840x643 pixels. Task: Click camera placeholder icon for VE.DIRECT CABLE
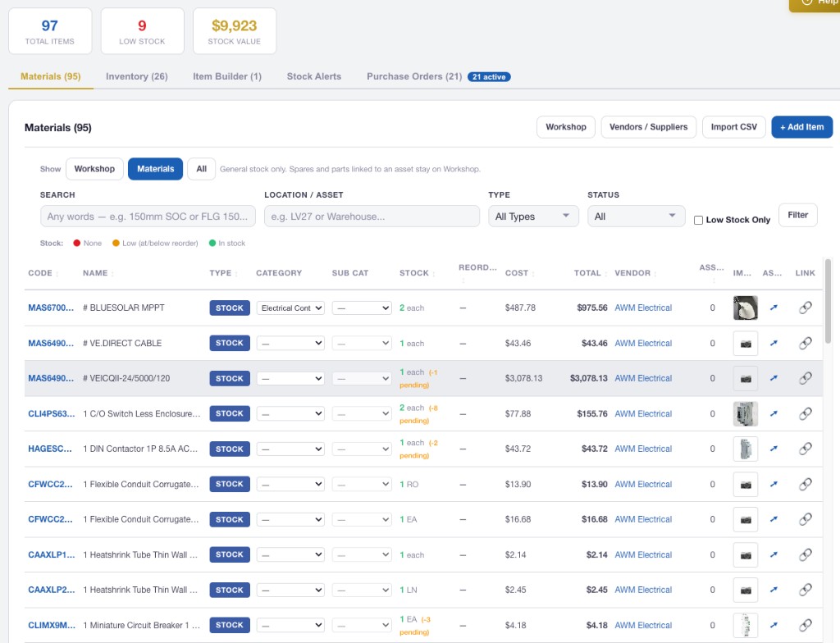pos(745,344)
